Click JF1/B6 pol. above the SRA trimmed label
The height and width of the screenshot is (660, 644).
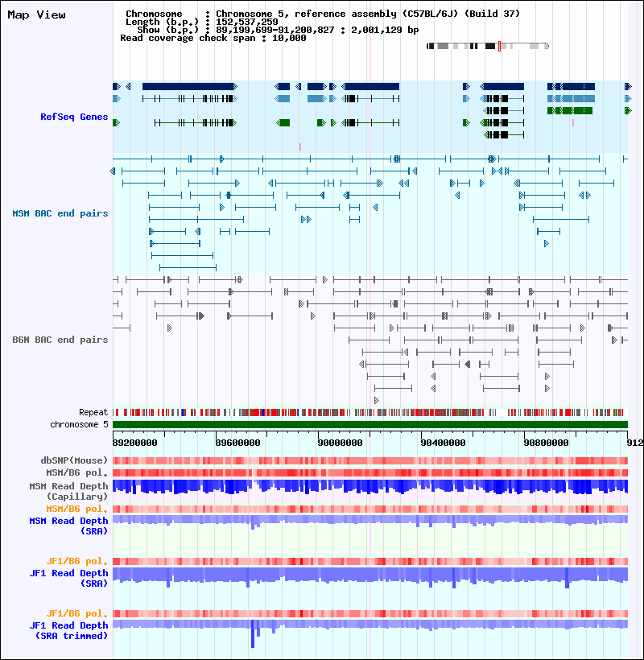(77, 613)
